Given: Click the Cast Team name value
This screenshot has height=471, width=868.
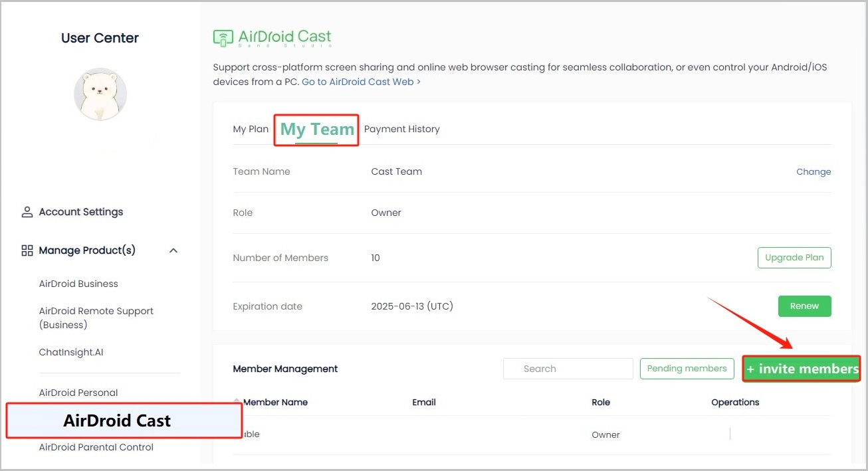Looking at the screenshot, I should (396, 171).
